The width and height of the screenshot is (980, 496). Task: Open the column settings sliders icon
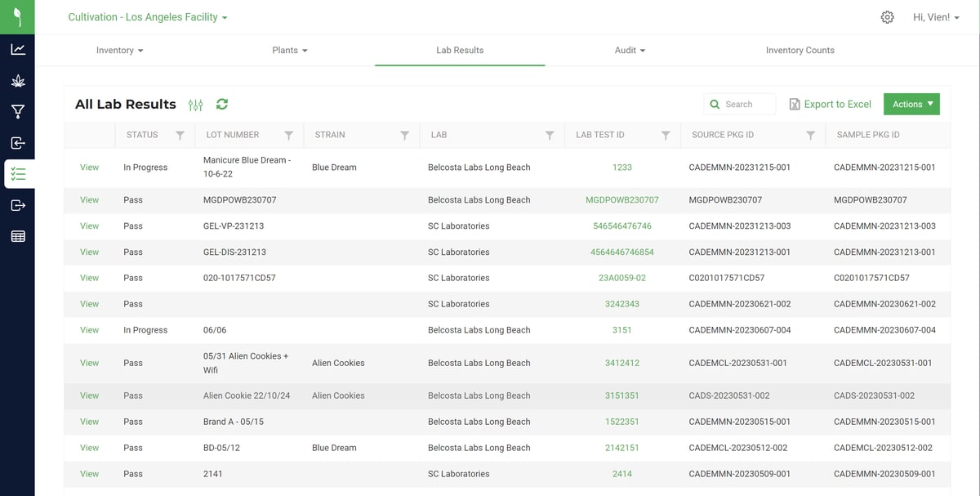195,104
